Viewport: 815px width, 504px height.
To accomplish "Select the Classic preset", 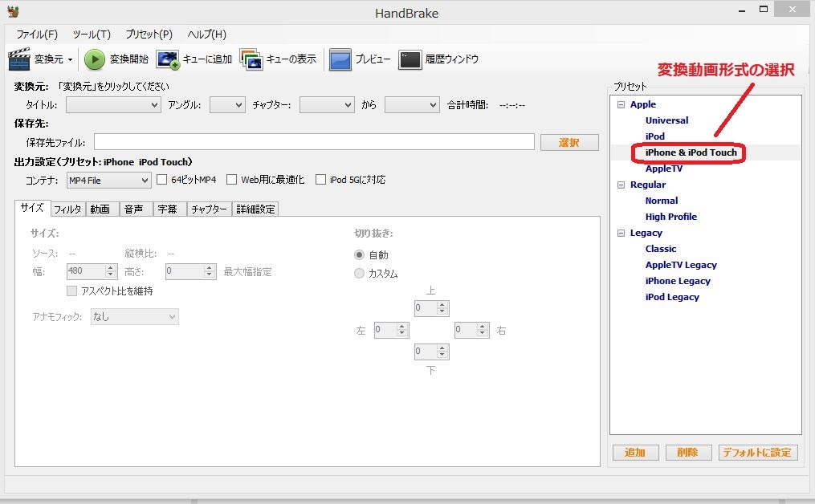I will click(x=661, y=250).
